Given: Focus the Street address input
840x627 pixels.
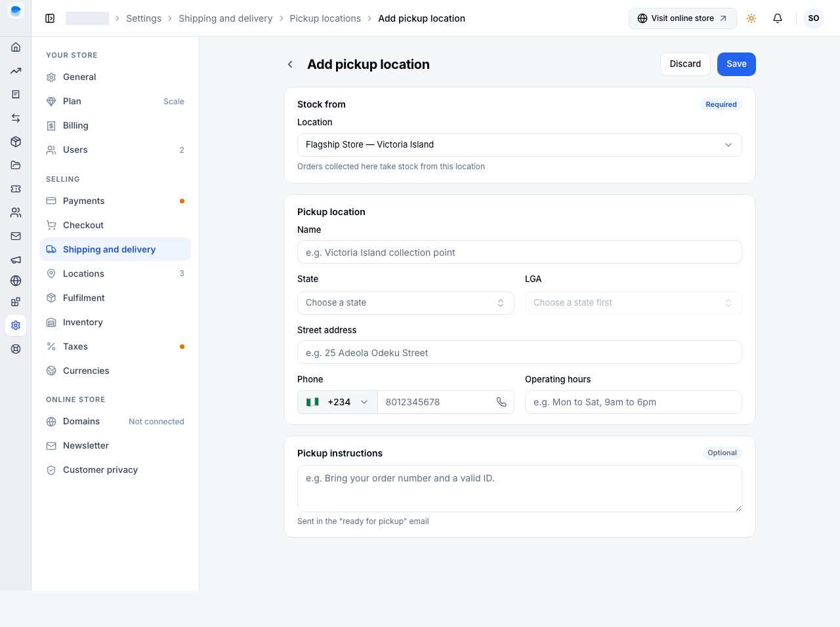Looking at the screenshot, I should coord(520,353).
